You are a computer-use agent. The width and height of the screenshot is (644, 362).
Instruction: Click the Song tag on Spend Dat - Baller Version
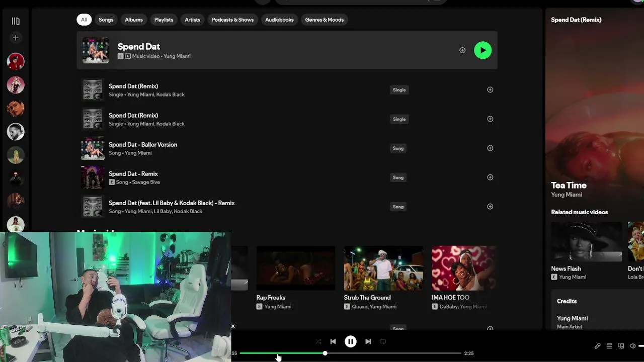coord(398,148)
